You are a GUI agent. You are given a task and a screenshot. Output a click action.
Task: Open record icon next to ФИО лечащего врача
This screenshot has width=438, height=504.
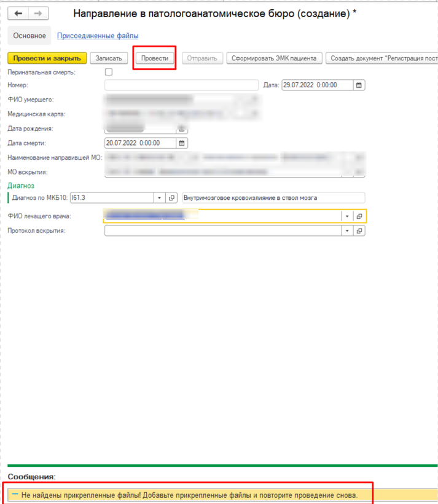pyautogui.click(x=359, y=216)
